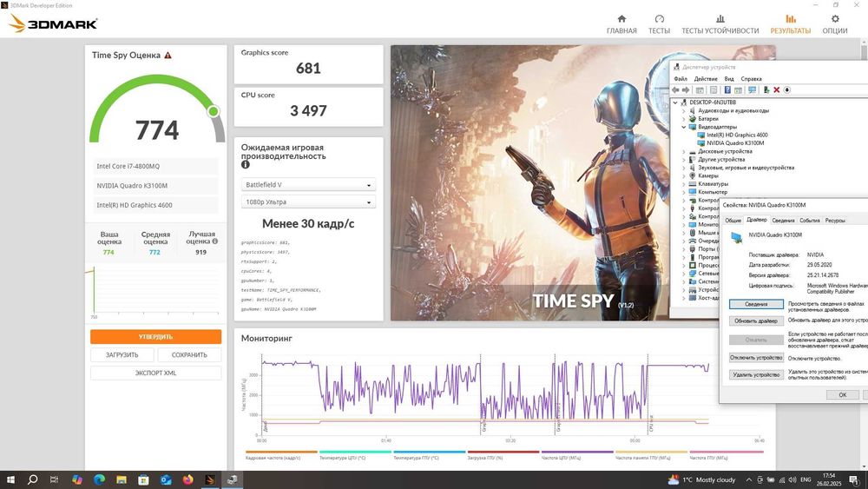Open Действие menu in Device Manager
This screenshot has width=868, height=489.
coord(706,79)
